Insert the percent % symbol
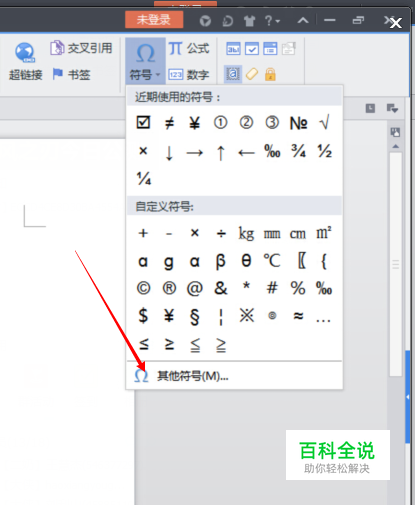This screenshot has width=415, height=505. coord(298,288)
